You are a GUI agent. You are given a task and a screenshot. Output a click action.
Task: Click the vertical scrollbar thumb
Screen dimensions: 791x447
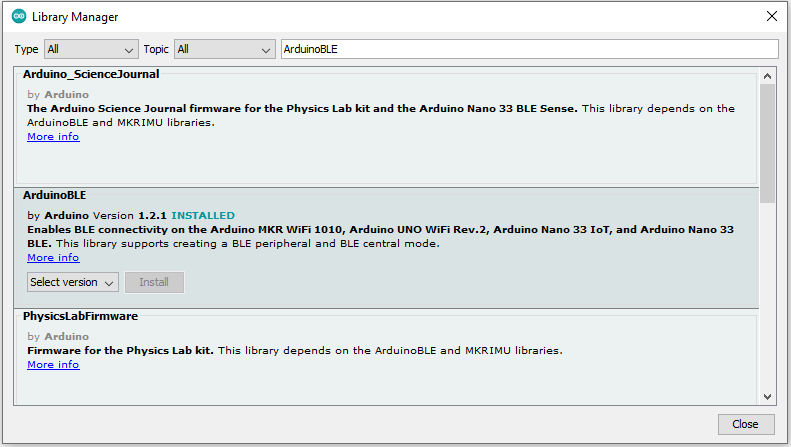pyautogui.click(x=767, y=140)
